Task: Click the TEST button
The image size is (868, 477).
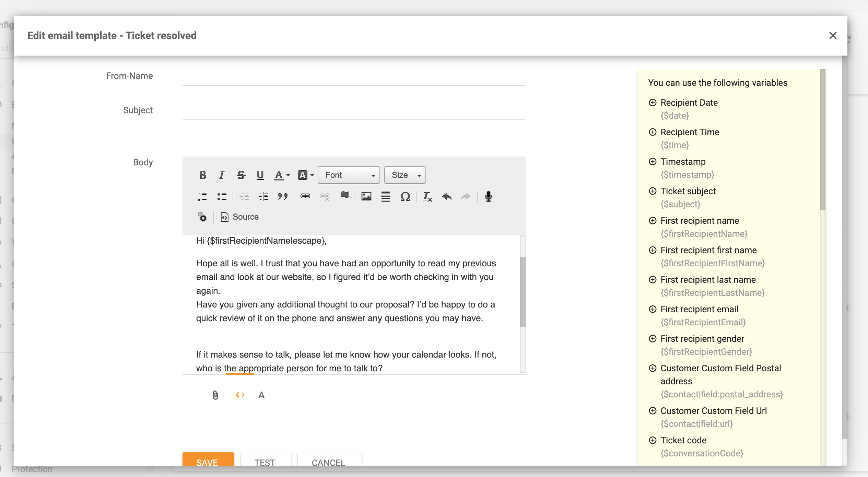Action: click(x=265, y=463)
